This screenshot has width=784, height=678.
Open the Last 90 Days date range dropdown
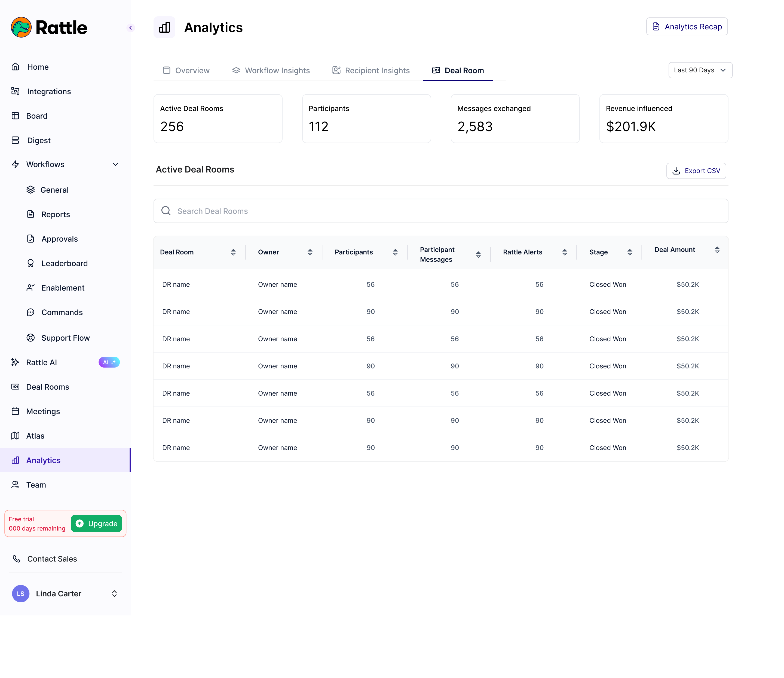point(700,70)
